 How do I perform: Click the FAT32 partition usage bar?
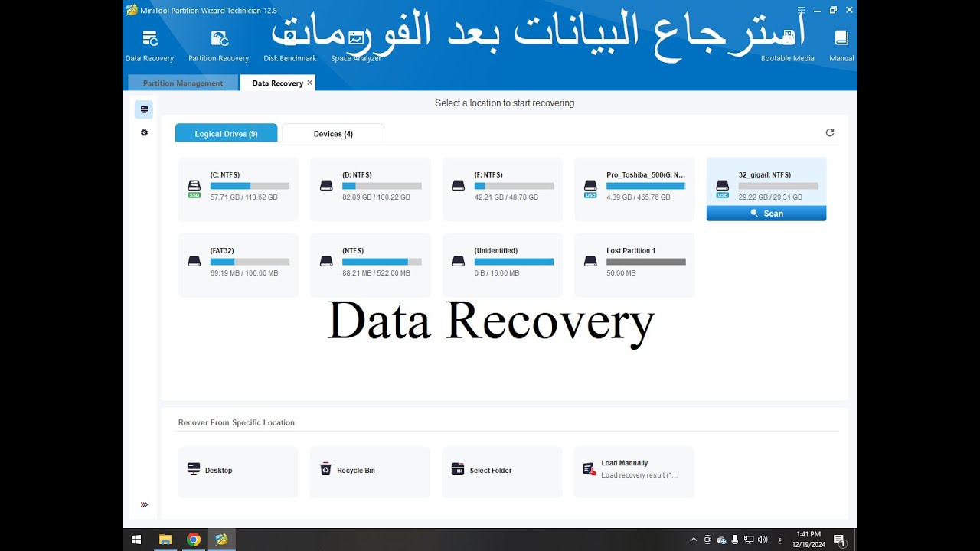pyautogui.click(x=250, y=262)
